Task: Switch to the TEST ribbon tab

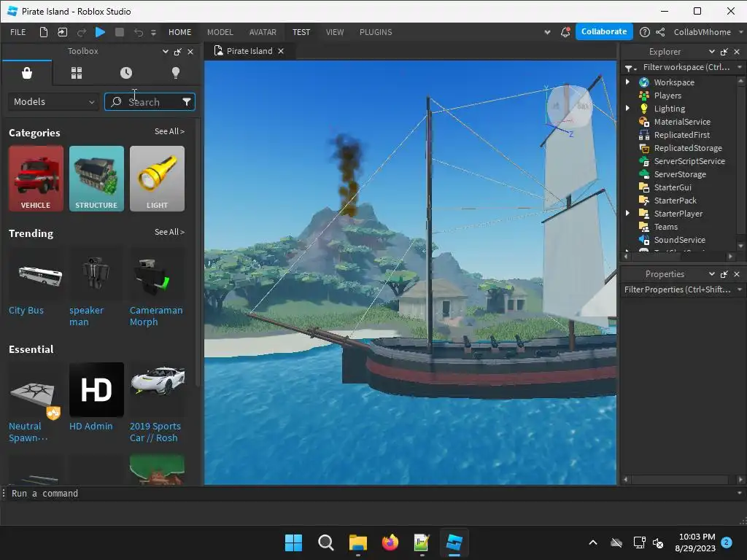Action: tap(301, 32)
